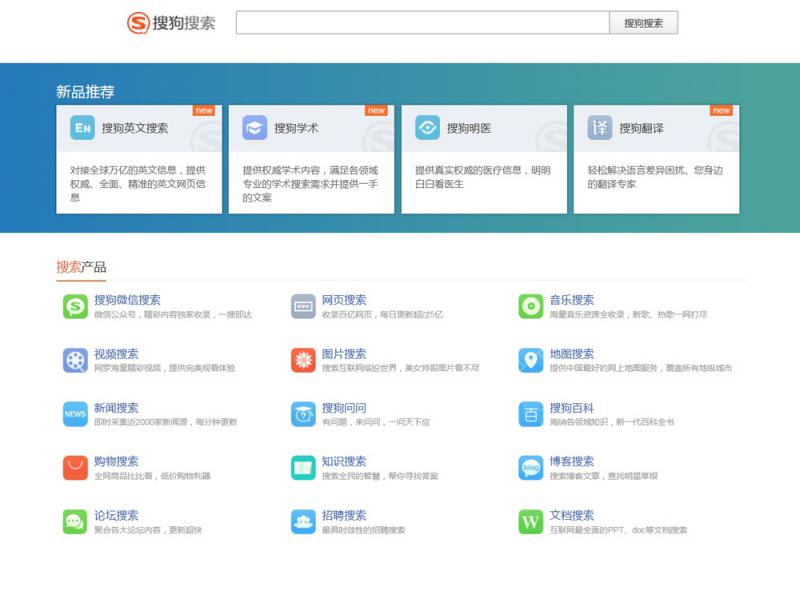Open the 视频搜索 link

click(116, 354)
